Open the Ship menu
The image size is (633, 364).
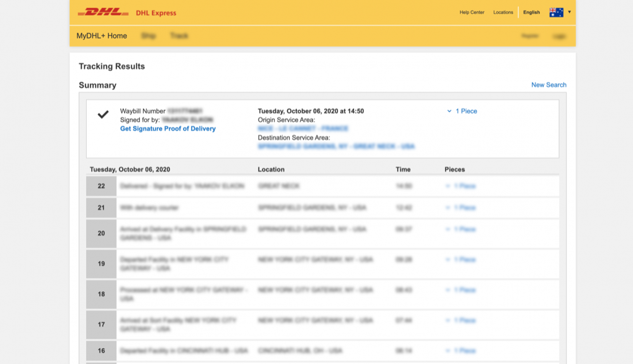(x=148, y=36)
